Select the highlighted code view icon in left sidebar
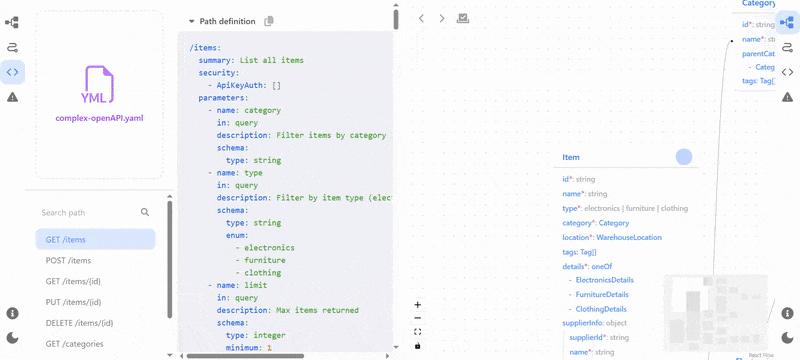Screen dimensions: 800x360 tap(12, 72)
